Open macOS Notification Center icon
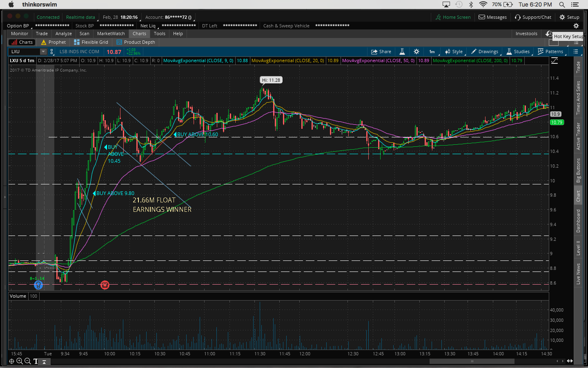This screenshot has height=368, width=588. 575,4
